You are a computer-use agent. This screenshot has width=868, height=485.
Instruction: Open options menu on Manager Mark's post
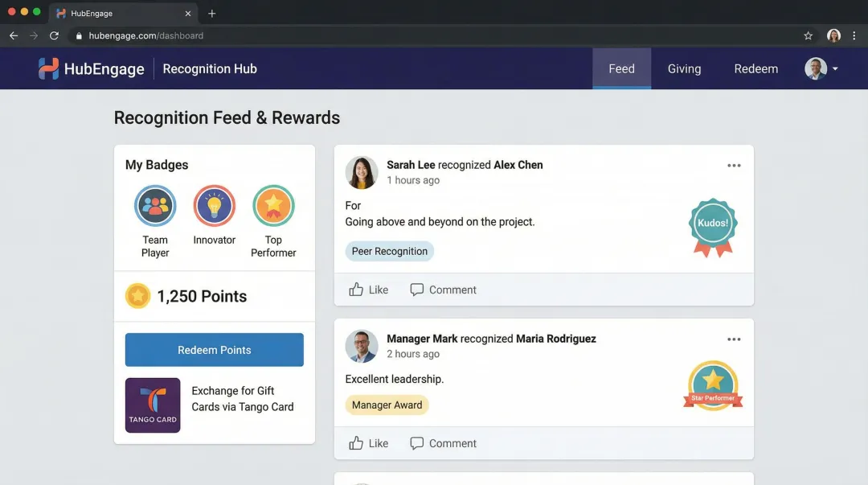pyautogui.click(x=734, y=339)
